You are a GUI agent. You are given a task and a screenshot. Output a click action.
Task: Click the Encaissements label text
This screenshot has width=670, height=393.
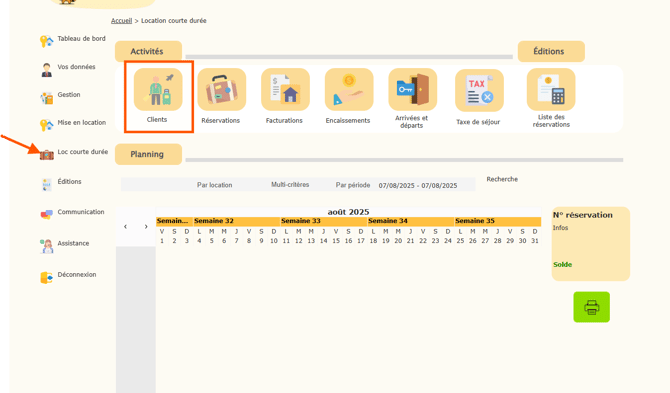(x=348, y=120)
